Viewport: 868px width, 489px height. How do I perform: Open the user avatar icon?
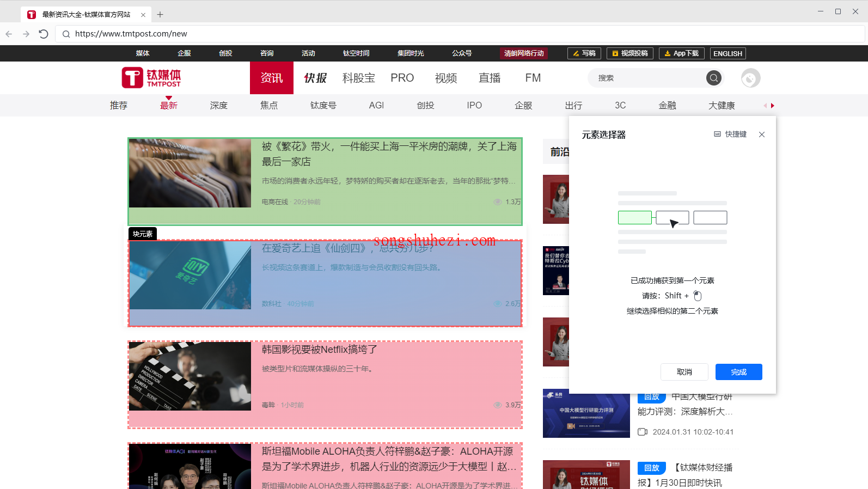click(750, 78)
